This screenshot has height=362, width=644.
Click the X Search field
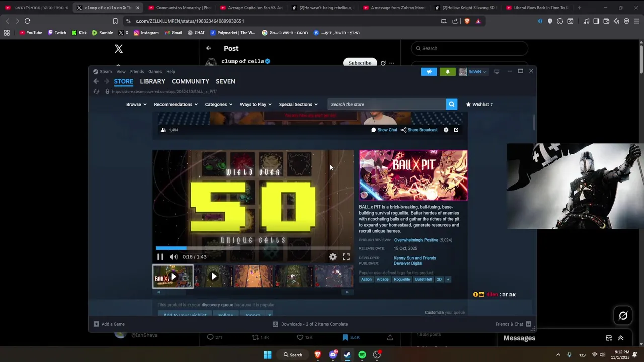point(469,48)
